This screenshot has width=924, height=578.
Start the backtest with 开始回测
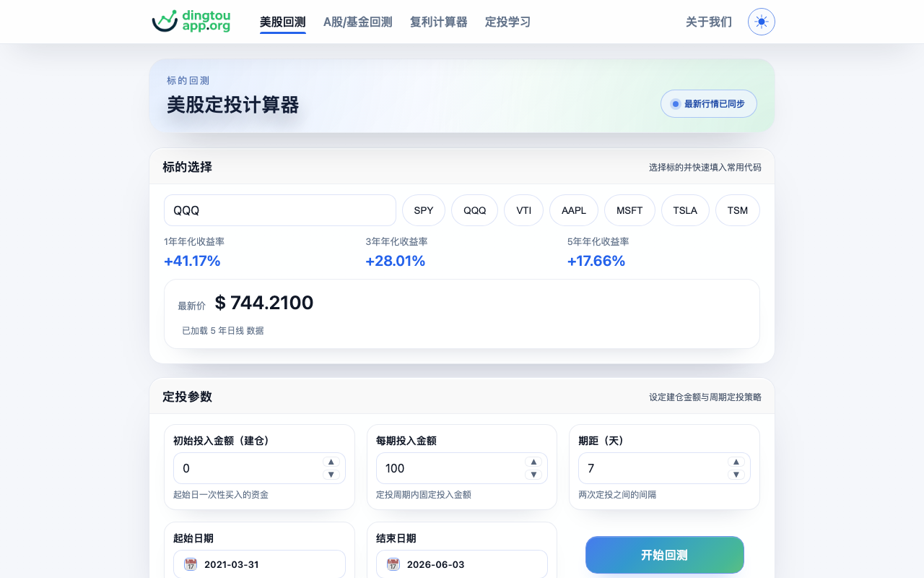click(x=665, y=555)
